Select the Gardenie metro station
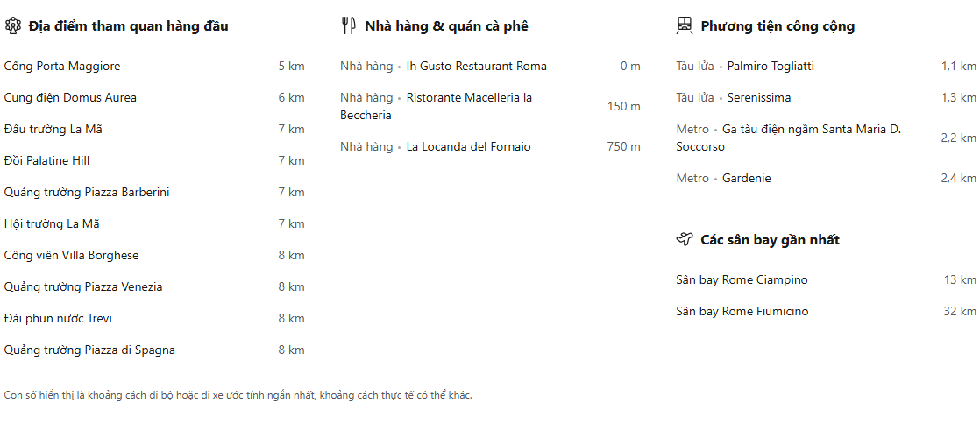 pos(747,179)
